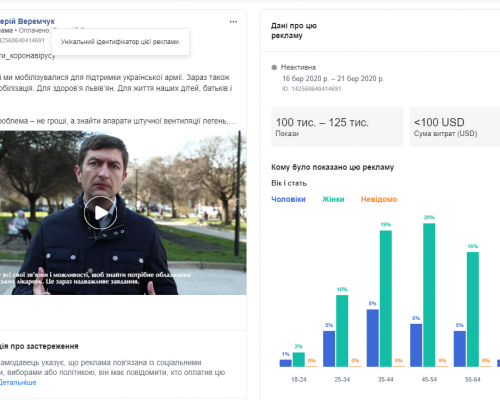Click the unique identifier tooltip text
500x400 pixels.
[120, 42]
